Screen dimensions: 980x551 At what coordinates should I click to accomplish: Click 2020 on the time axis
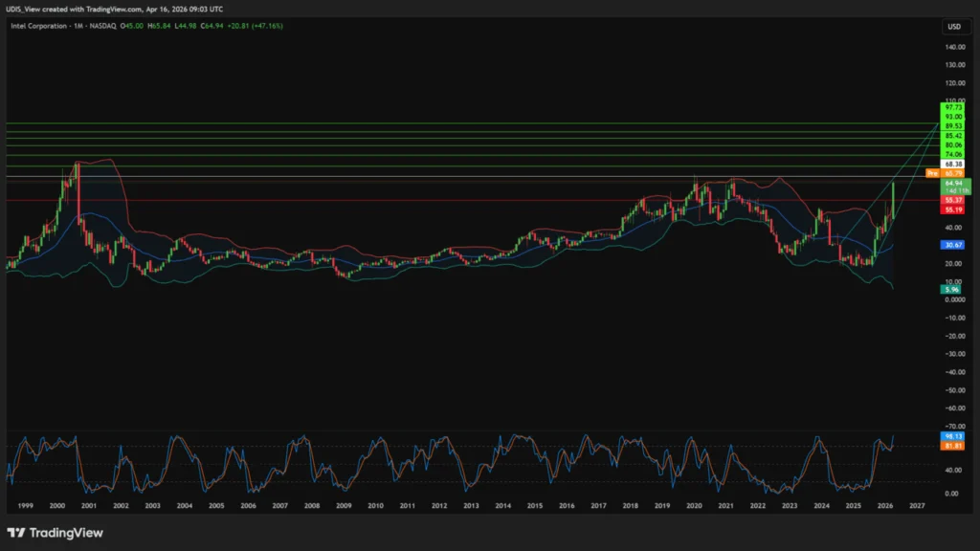click(695, 505)
